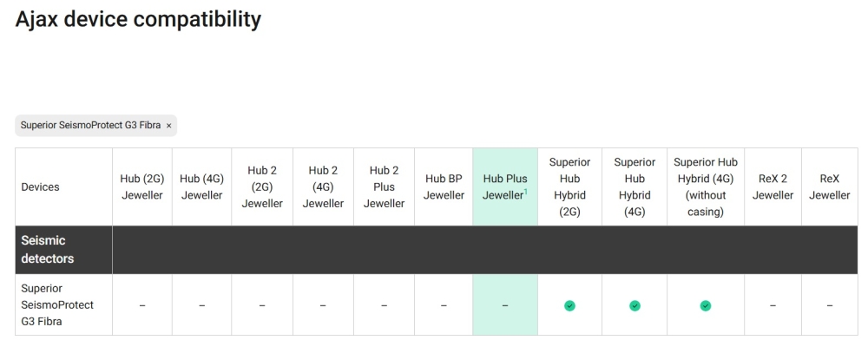This screenshot has height=340, width=868.
Task: Click the green checkmark under Superior Hub Hybrid (2G)
Action: [569, 305]
